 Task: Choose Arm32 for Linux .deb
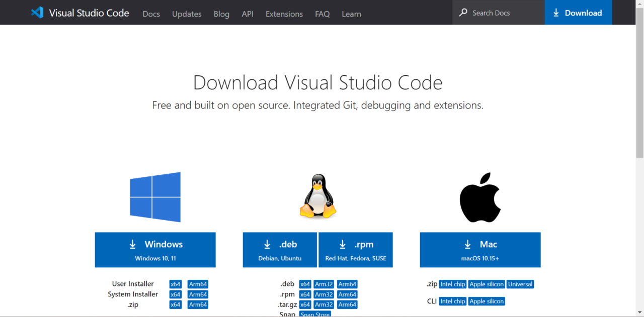tap(324, 284)
